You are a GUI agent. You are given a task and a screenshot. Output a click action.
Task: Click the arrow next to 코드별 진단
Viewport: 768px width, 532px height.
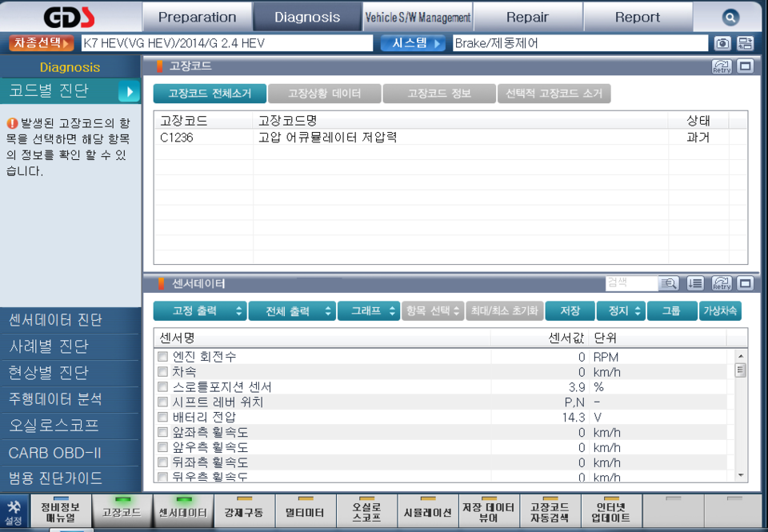tap(130, 92)
